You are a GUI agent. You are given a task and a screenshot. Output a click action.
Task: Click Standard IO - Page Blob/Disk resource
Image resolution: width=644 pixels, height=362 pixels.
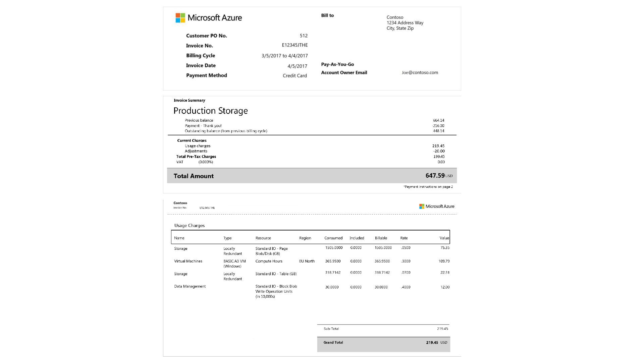click(x=272, y=251)
